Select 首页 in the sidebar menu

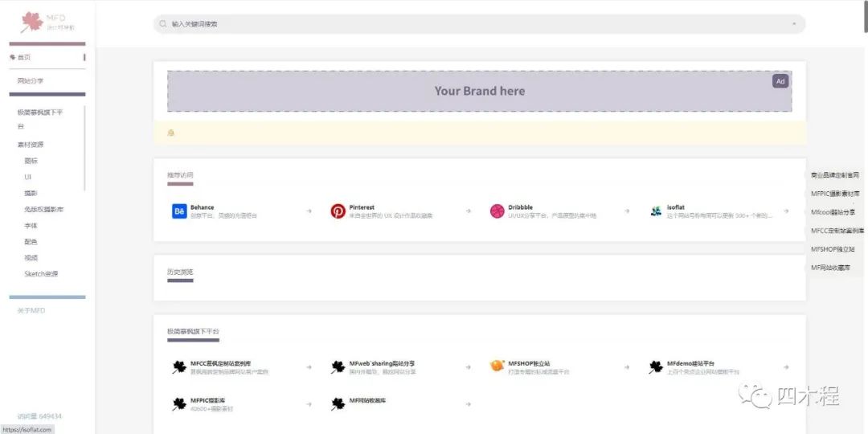pos(23,57)
